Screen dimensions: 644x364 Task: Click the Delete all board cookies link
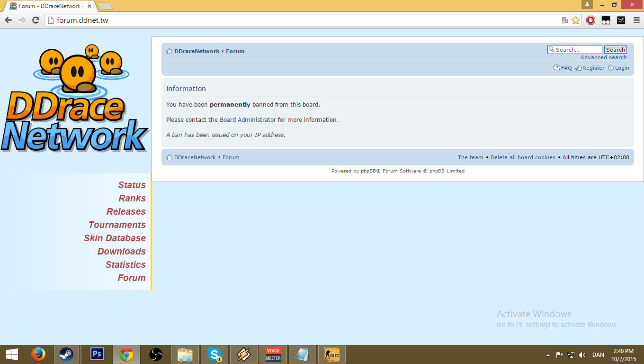523,157
